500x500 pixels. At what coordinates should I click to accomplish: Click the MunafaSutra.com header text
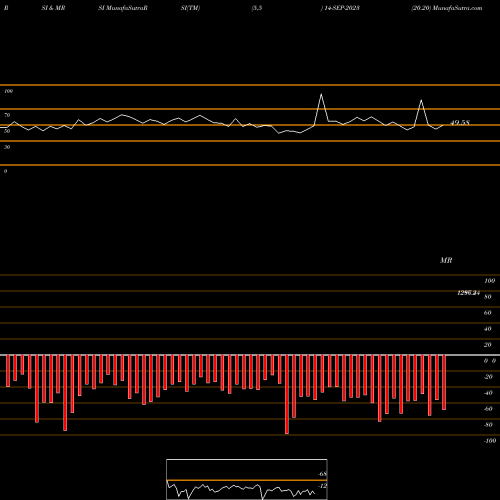click(457, 8)
